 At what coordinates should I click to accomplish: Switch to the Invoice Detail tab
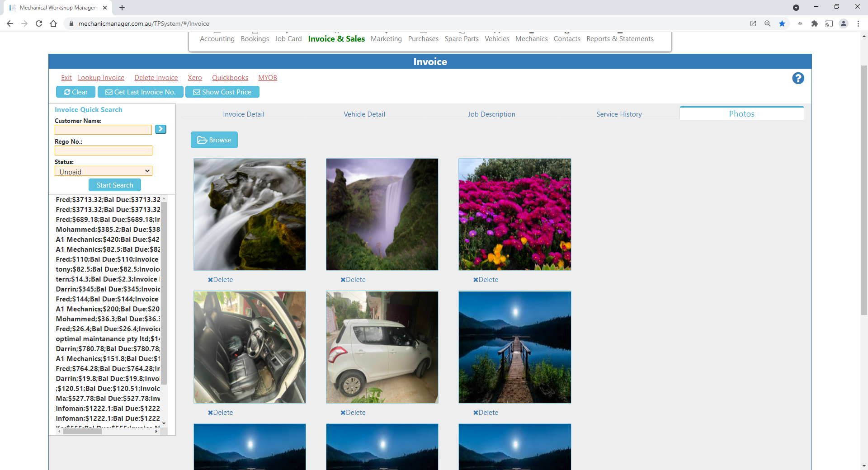coord(244,114)
